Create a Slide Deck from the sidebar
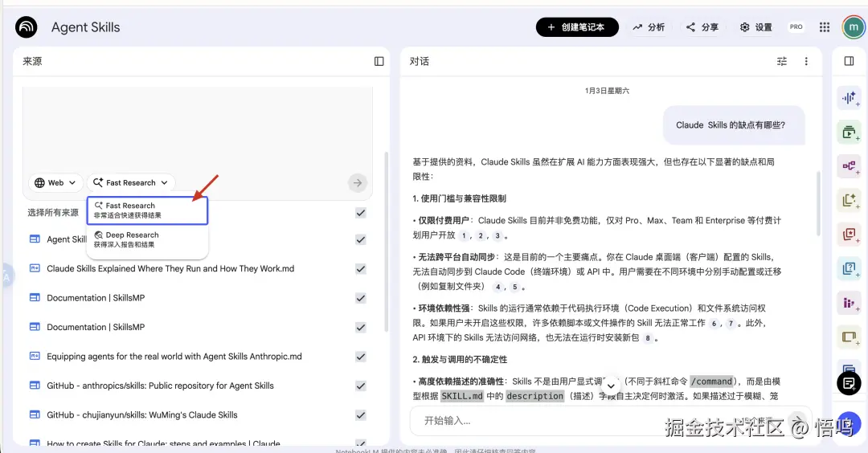The image size is (868, 453). [850, 337]
